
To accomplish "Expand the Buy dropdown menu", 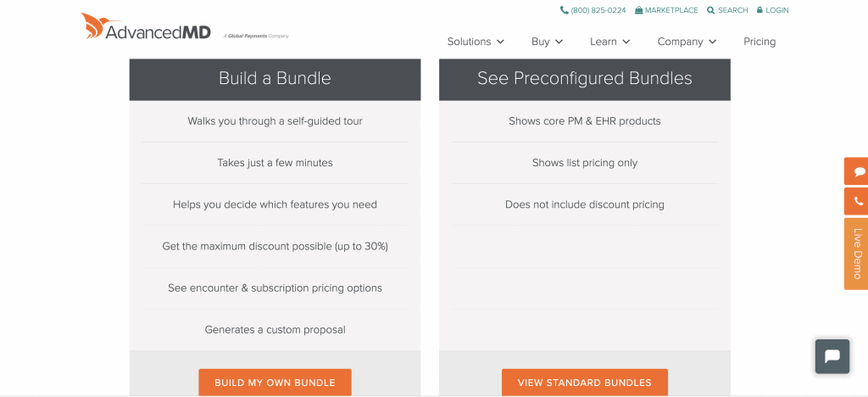I will 548,42.
